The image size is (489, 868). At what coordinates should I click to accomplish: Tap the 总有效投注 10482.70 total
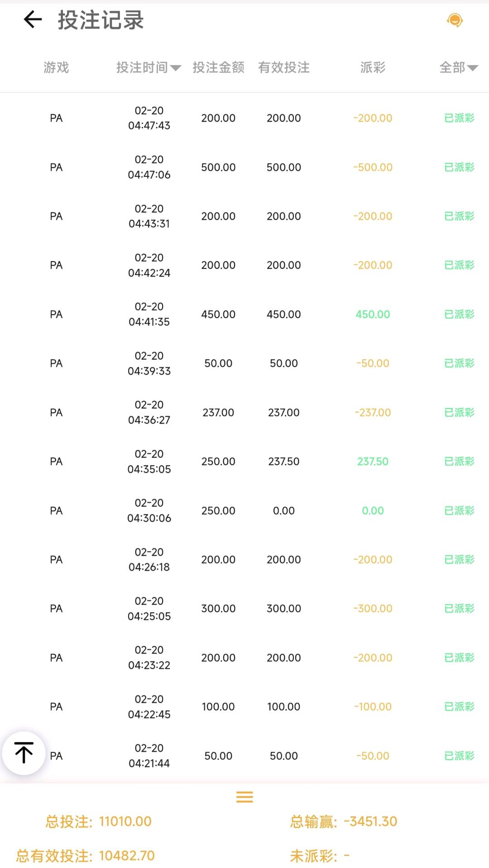click(86, 856)
